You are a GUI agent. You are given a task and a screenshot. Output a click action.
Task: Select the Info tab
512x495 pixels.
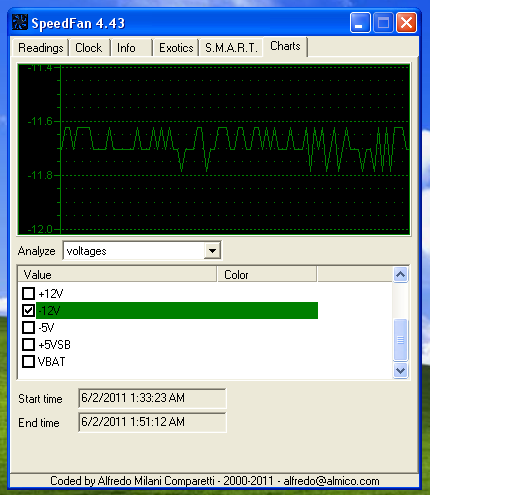[131, 48]
